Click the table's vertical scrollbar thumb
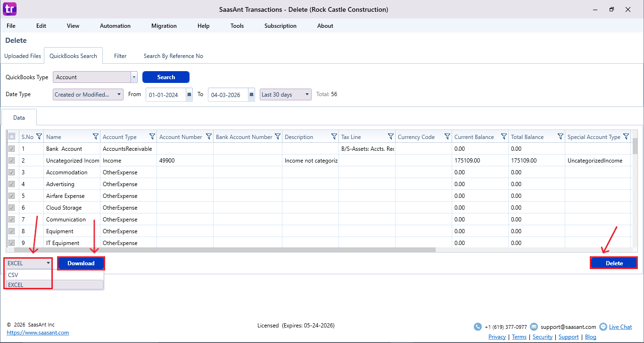644x343 pixels. point(635,146)
